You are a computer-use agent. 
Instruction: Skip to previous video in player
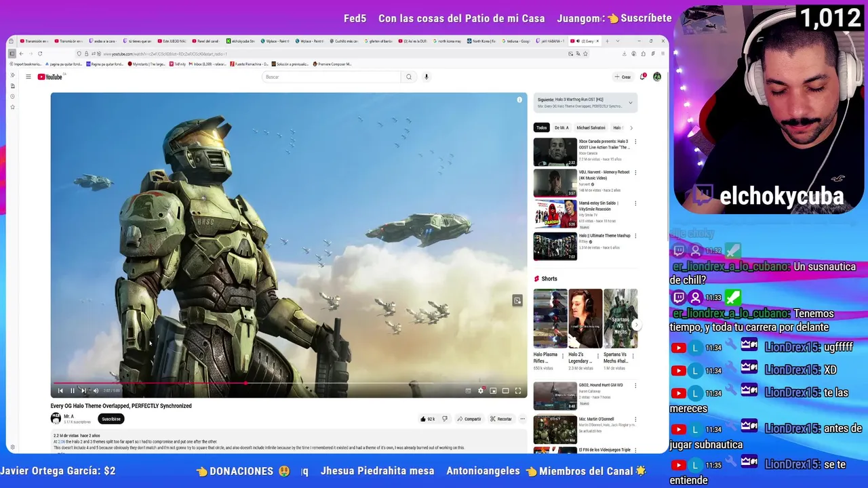coord(60,390)
